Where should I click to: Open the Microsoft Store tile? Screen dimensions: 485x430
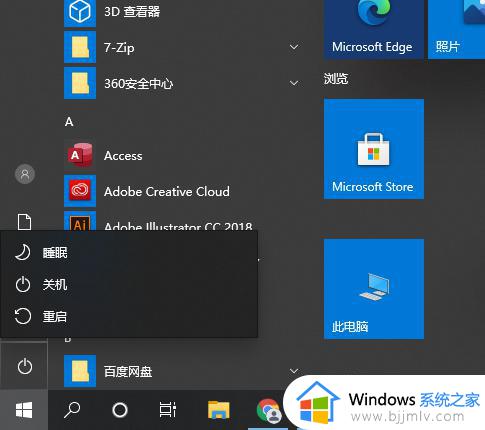(374, 149)
